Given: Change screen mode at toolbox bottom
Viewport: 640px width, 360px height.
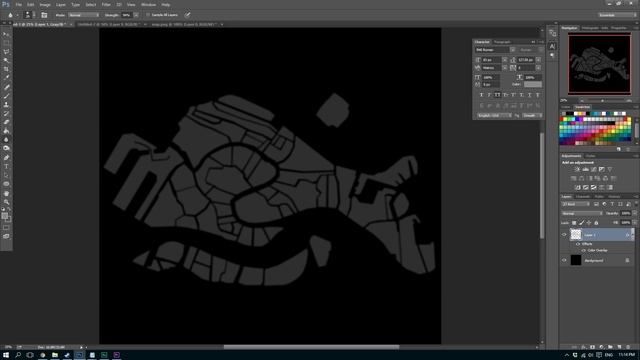Looking at the screenshot, I should pos(6,236).
